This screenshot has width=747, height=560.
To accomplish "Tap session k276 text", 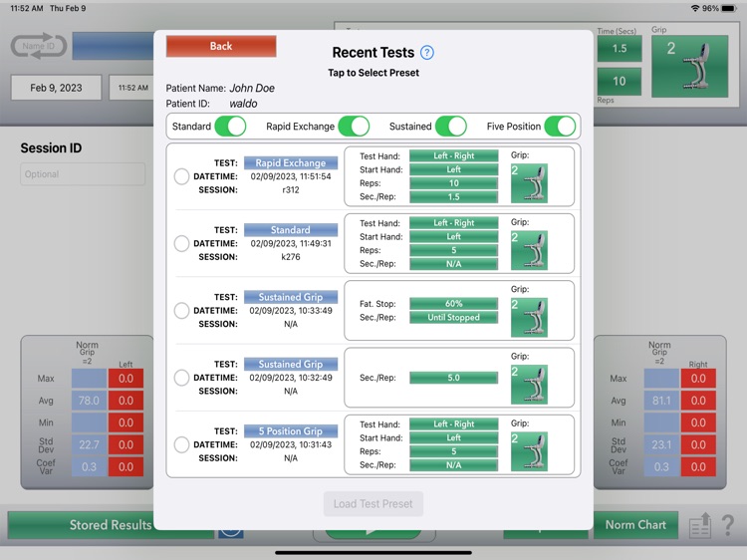I will (291, 257).
